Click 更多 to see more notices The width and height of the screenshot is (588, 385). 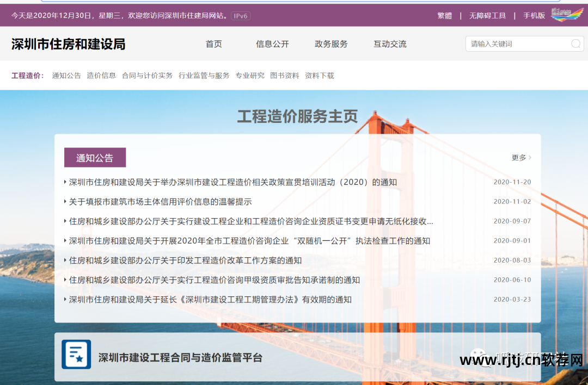click(521, 158)
